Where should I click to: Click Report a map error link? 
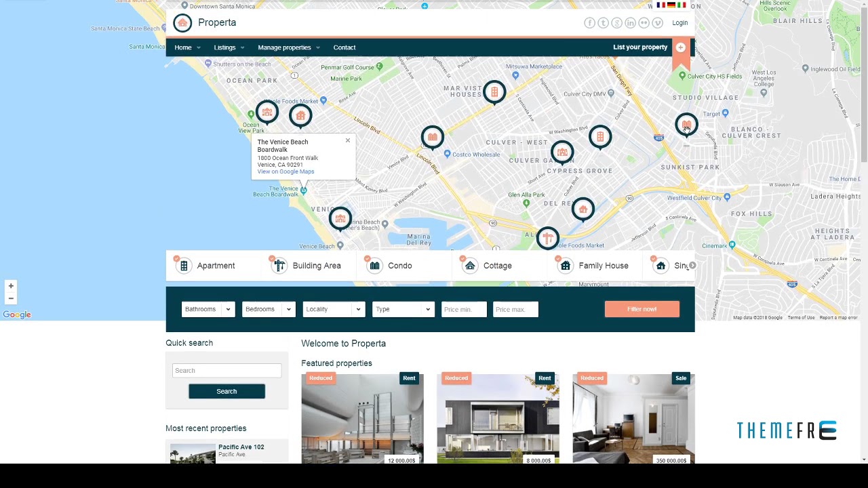tap(838, 318)
